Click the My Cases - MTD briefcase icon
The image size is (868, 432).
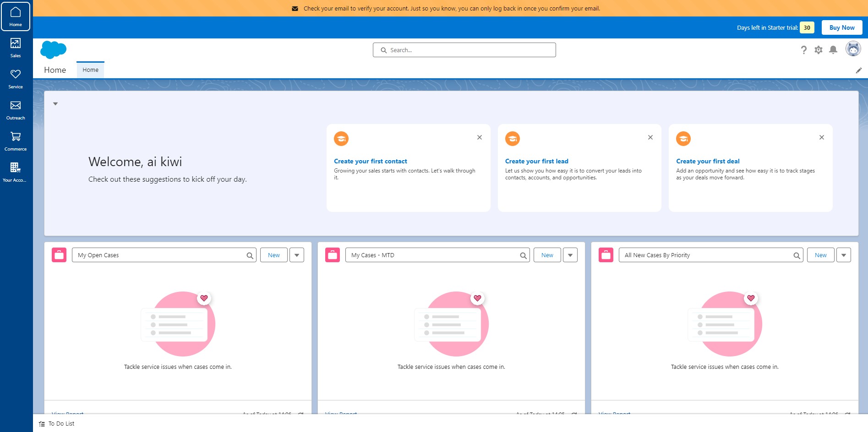(x=333, y=255)
